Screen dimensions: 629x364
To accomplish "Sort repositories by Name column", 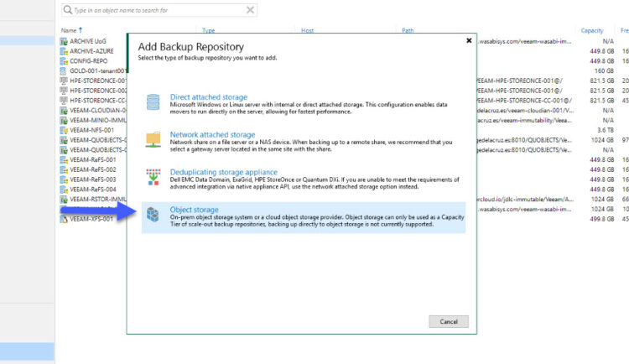I will 71,30.
